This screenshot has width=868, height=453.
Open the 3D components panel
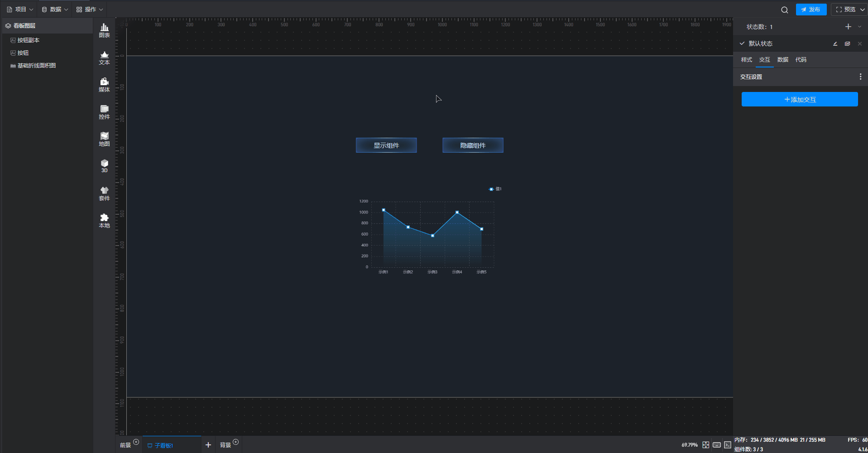104,166
